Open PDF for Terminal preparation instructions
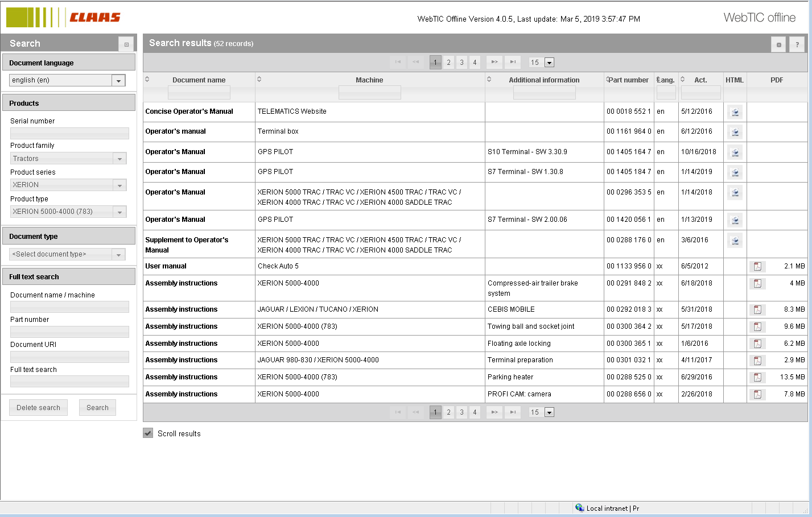 click(x=757, y=360)
